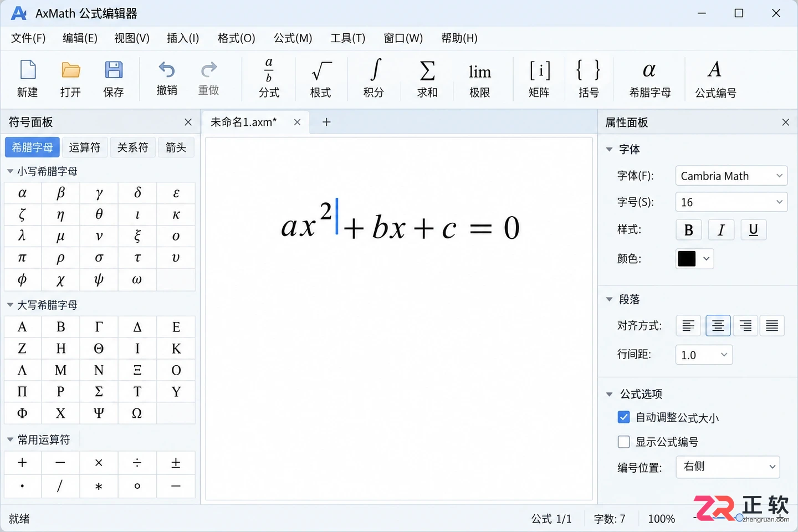This screenshot has height=532, width=798.
Task: Insert lowercase beta β symbol
Action: [60, 193]
